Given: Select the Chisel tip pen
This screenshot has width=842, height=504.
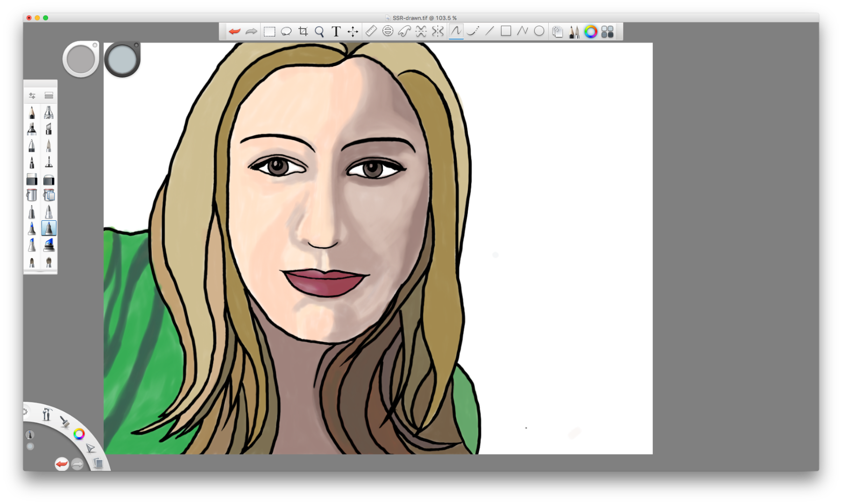Looking at the screenshot, I should click(49, 129).
